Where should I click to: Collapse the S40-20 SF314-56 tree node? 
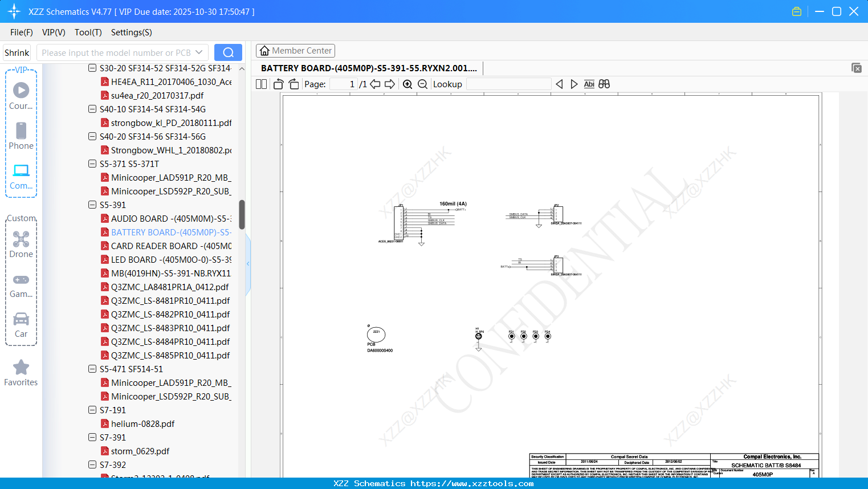(92, 136)
